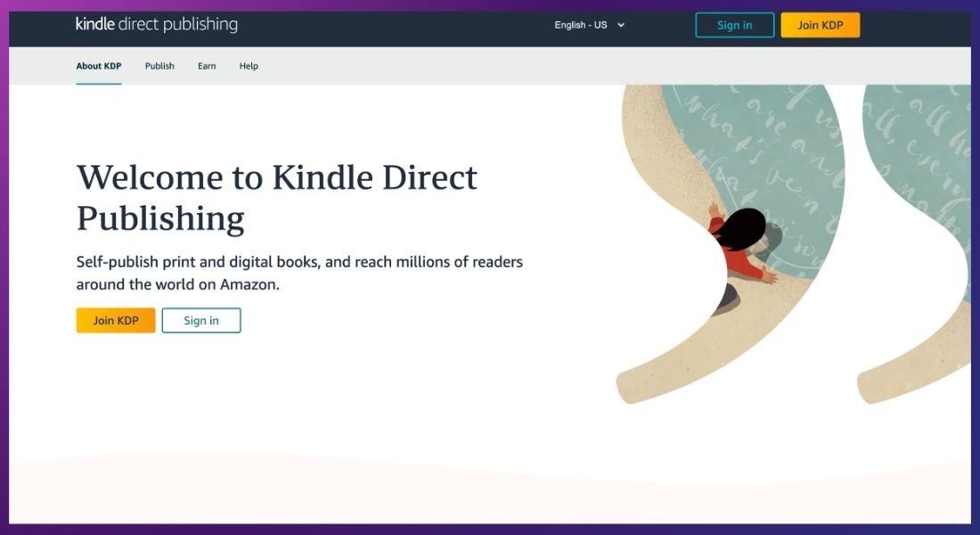This screenshot has height=535, width=980.
Task: Click the kindle direct publishing logo
Action: 156,24
